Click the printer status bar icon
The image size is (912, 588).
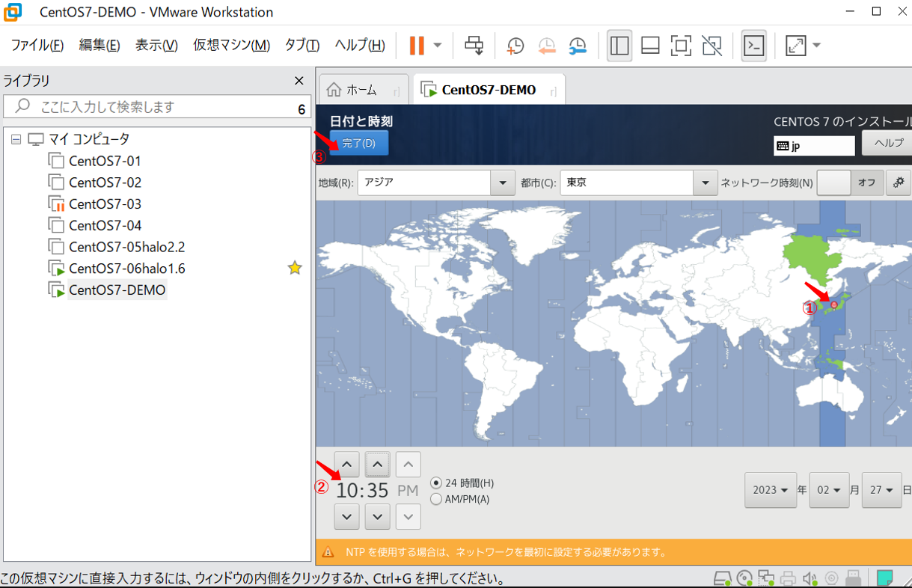tap(788, 579)
